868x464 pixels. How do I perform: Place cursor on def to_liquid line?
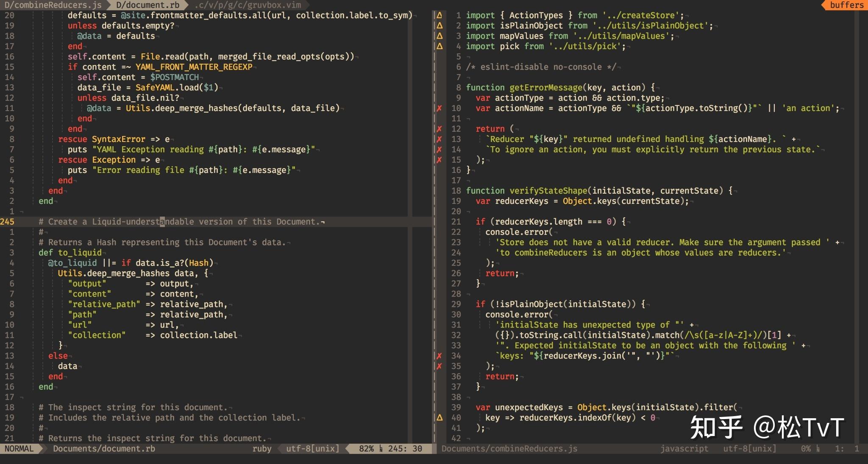[70, 253]
